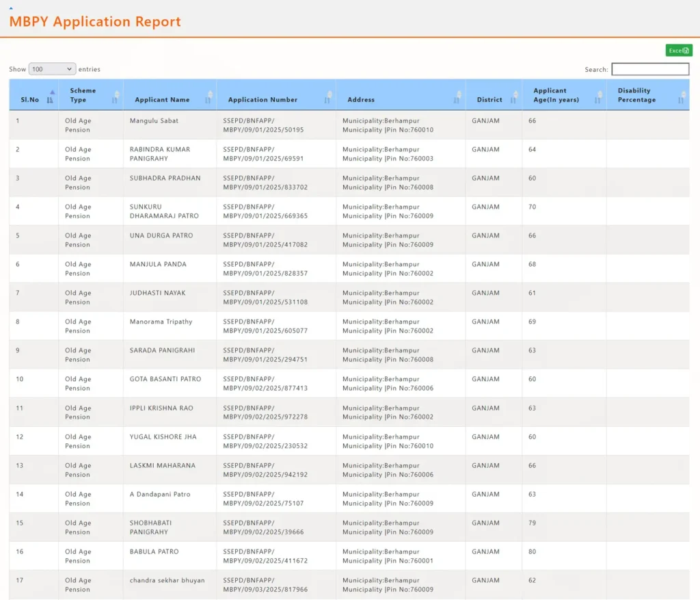Click the Applicant Name column header text

pyautogui.click(x=162, y=100)
